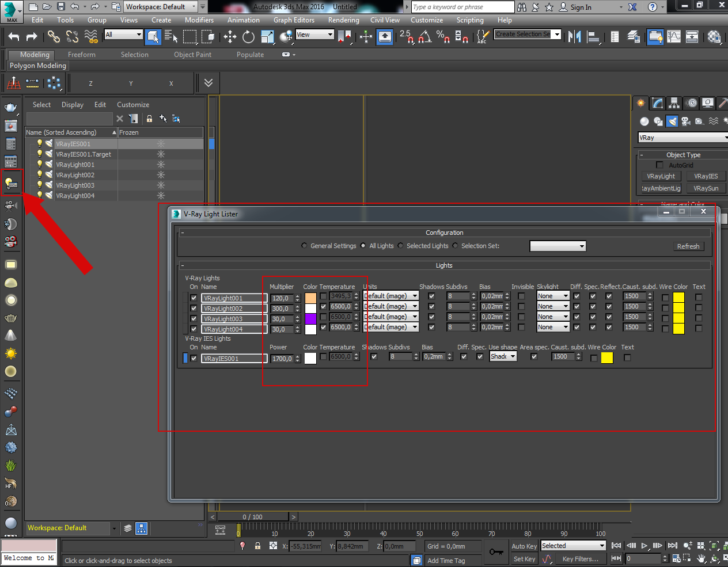Screen dimensions: 728x567
Task: Open the Render Setup teapot-sphere icon
Action: tap(715, 37)
